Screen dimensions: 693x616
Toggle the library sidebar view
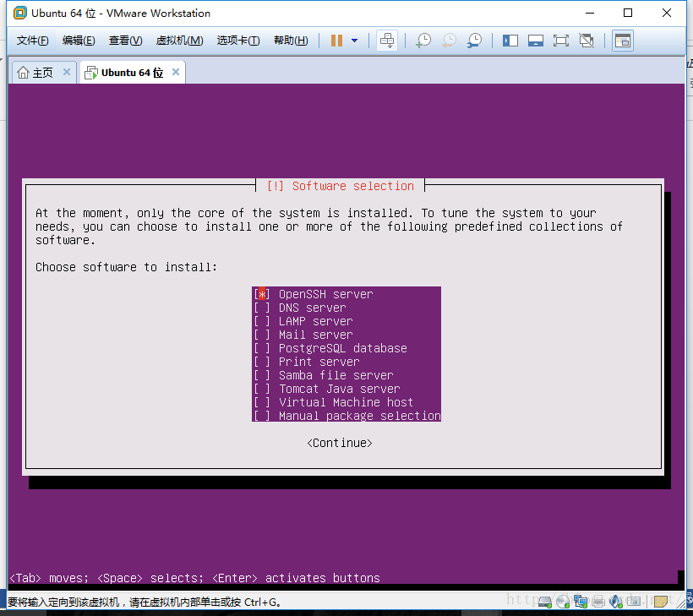click(510, 41)
